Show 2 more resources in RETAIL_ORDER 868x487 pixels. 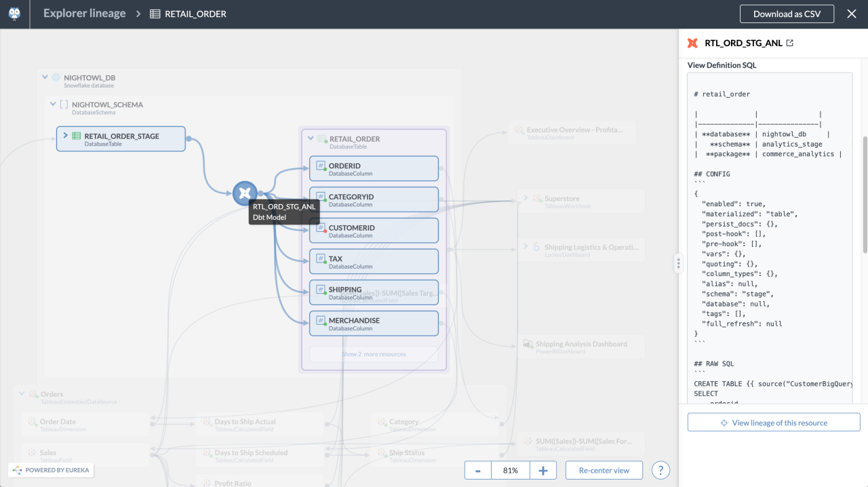point(374,354)
